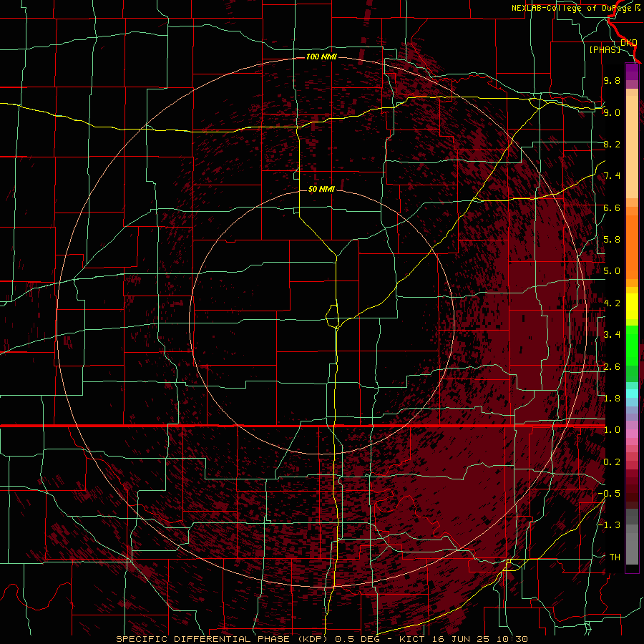
Task: Select the 0.2 value on the color scale
Action: [x=612, y=462]
